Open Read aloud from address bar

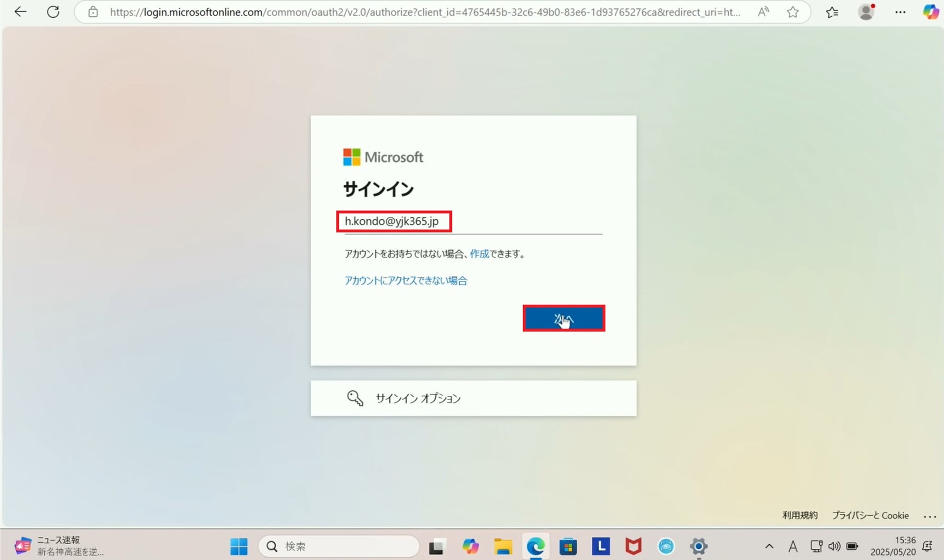pos(763,12)
